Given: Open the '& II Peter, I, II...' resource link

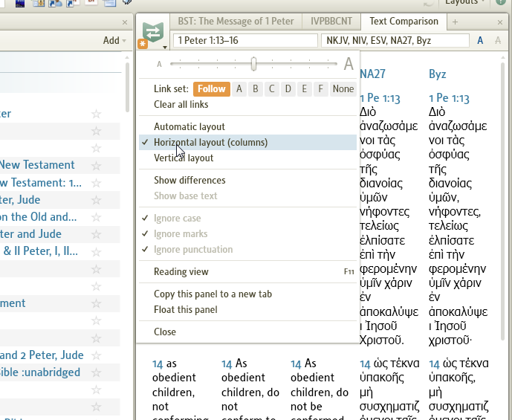Looking at the screenshot, I should coord(40,251).
